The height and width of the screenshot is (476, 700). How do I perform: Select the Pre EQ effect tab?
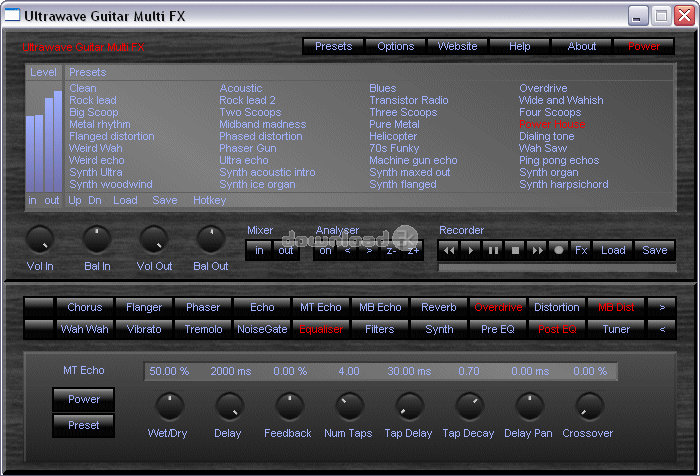(x=498, y=330)
